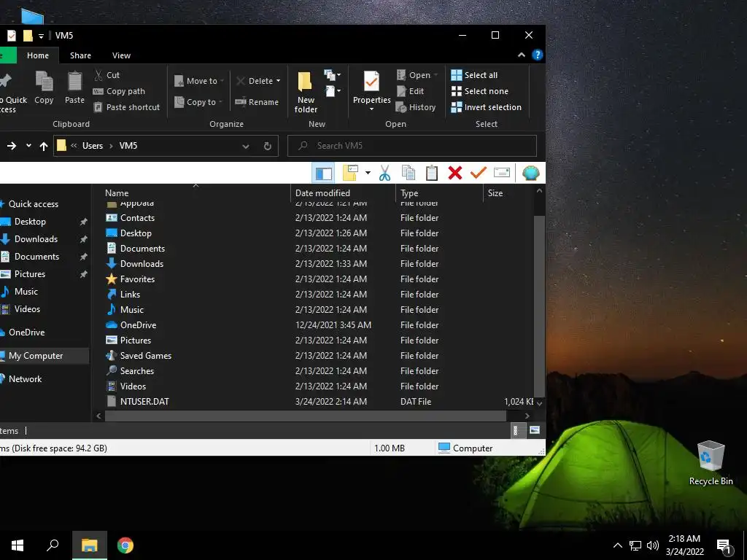Image resolution: width=747 pixels, height=560 pixels.
Task: Select the OneDrive folder in file list
Action: pos(138,324)
